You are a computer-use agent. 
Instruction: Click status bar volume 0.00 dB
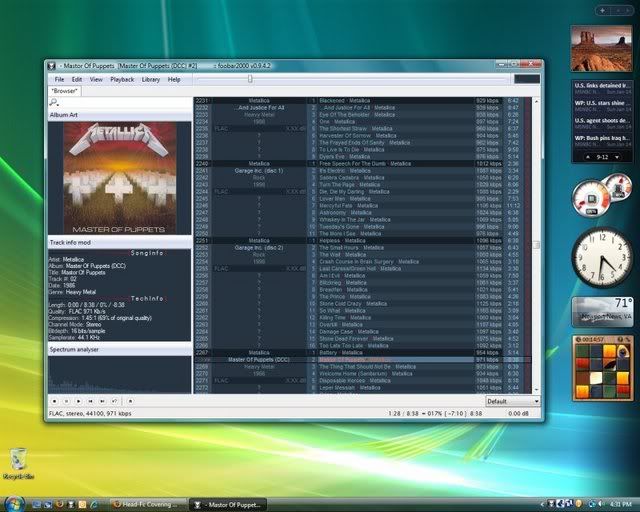[x=518, y=414]
